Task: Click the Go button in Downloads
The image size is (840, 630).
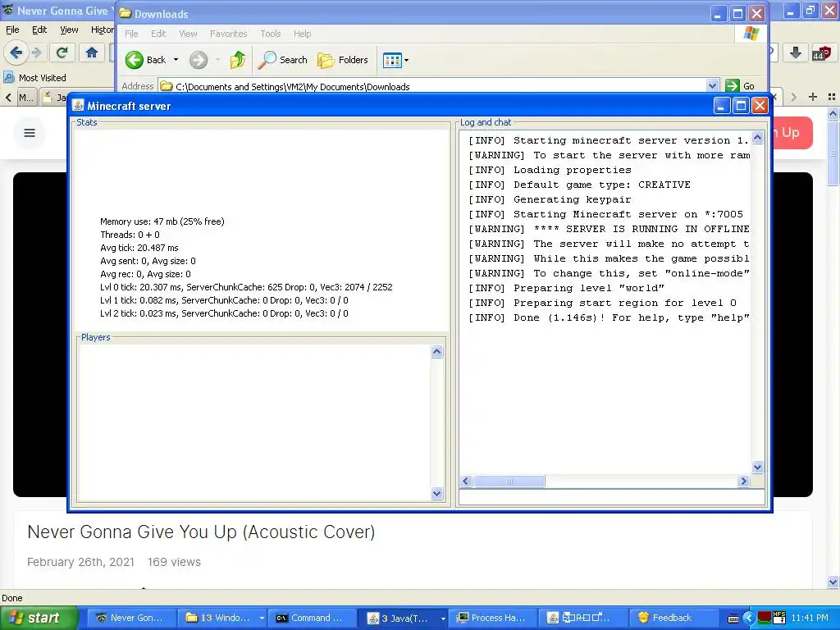Action: pyautogui.click(x=741, y=85)
